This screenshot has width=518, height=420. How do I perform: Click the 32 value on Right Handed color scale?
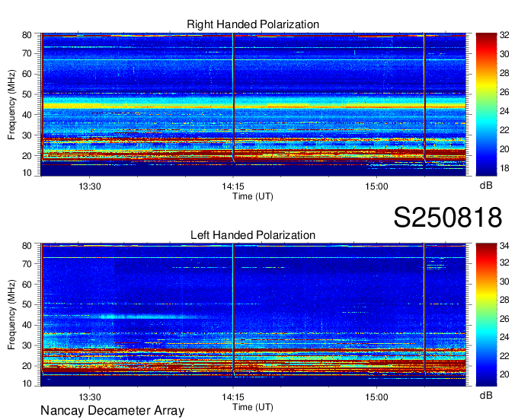pos(504,35)
